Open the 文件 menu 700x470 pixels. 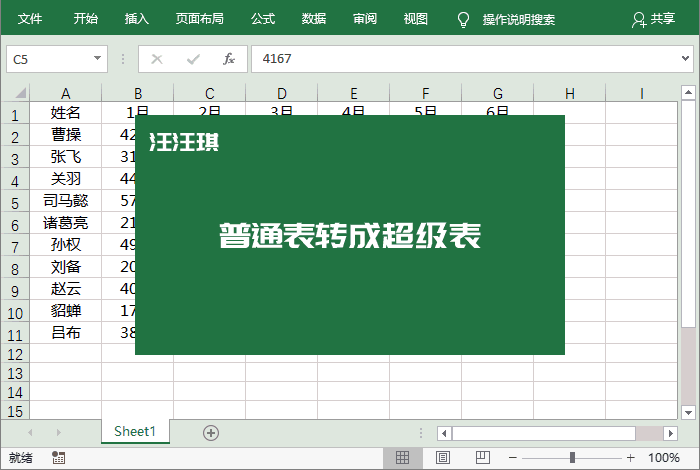click(x=30, y=19)
